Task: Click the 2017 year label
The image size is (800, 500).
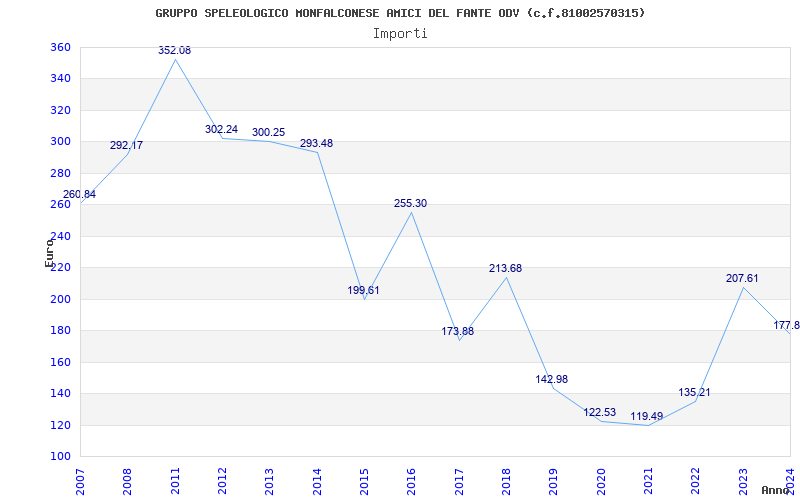Action: (459, 481)
